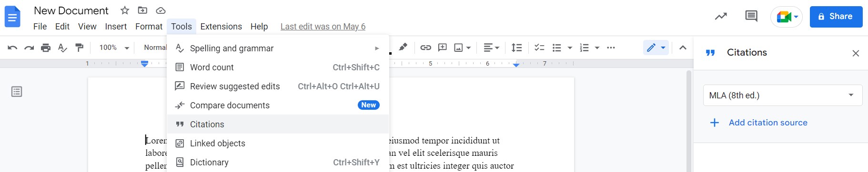Open the Help menu
This screenshot has width=868, height=172.
point(259,27)
